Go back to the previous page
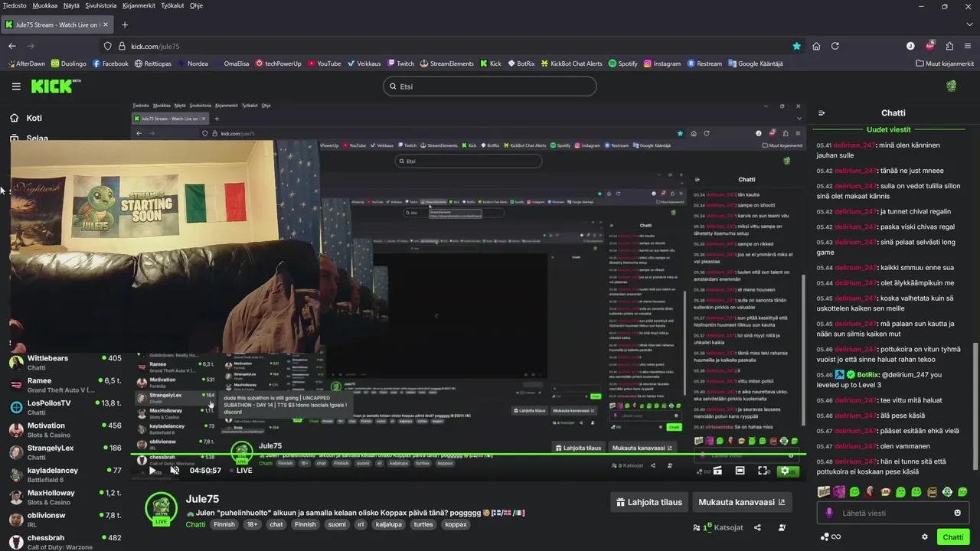The width and height of the screenshot is (980, 551). pos(12,46)
